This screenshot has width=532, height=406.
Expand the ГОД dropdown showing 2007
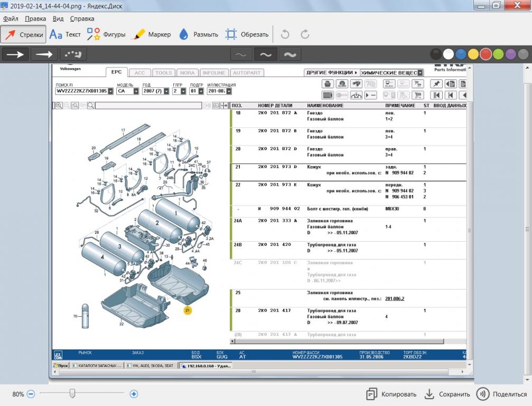[166, 91]
